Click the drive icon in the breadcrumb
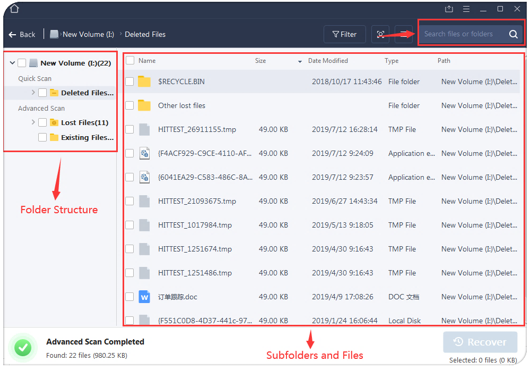 tap(54, 34)
